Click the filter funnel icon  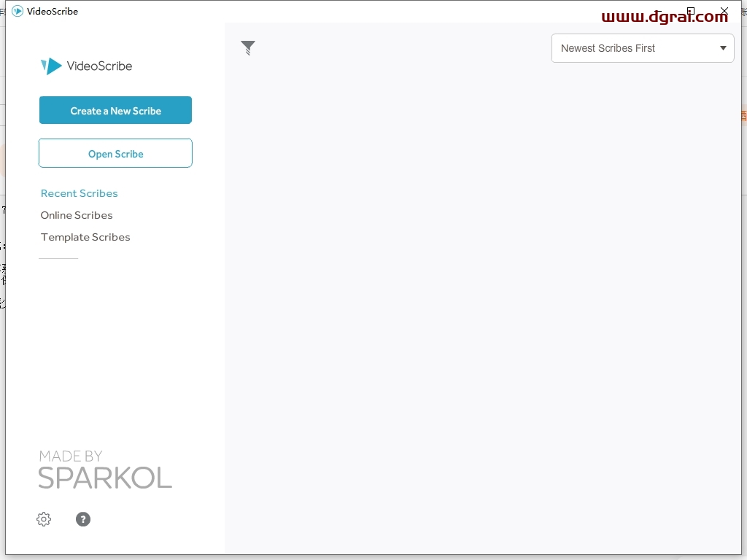[x=248, y=47]
